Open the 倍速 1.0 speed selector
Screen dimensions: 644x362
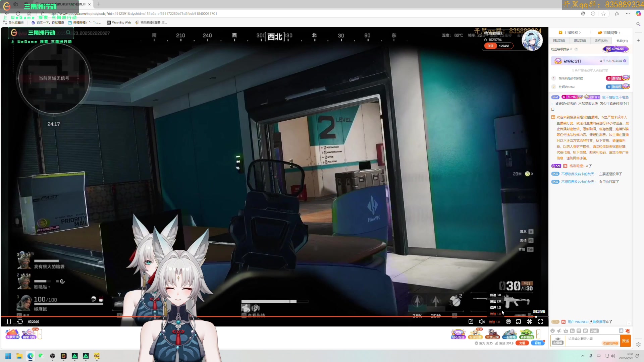click(x=494, y=322)
